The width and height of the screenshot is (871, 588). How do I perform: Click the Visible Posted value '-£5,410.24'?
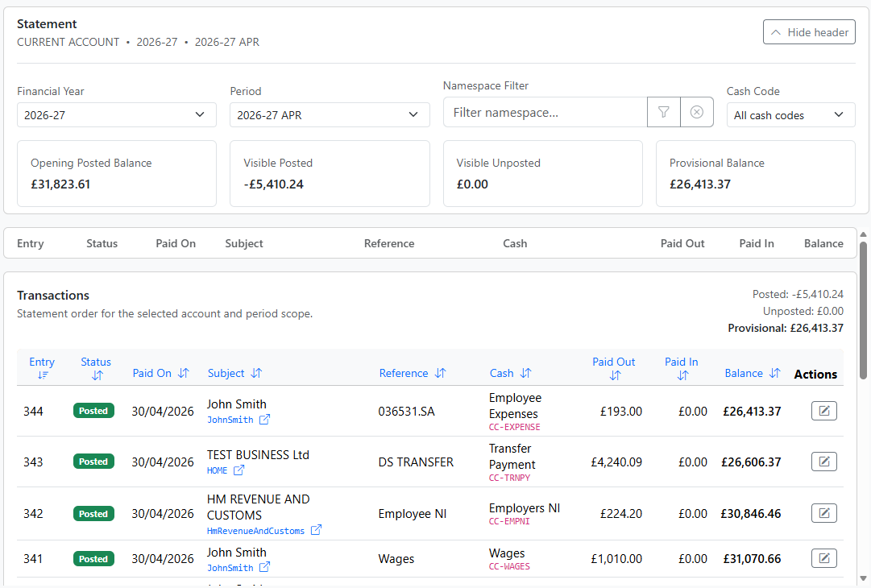[274, 184]
